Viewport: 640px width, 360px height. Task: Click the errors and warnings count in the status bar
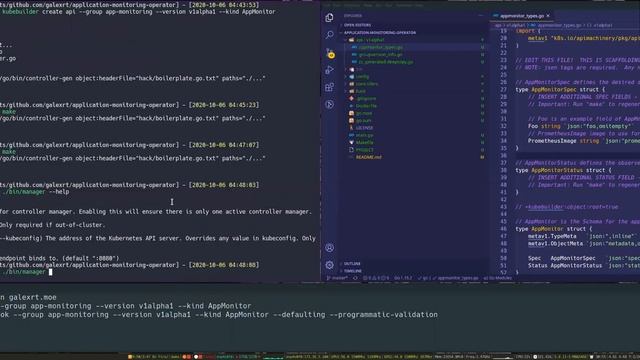[376, 278]
